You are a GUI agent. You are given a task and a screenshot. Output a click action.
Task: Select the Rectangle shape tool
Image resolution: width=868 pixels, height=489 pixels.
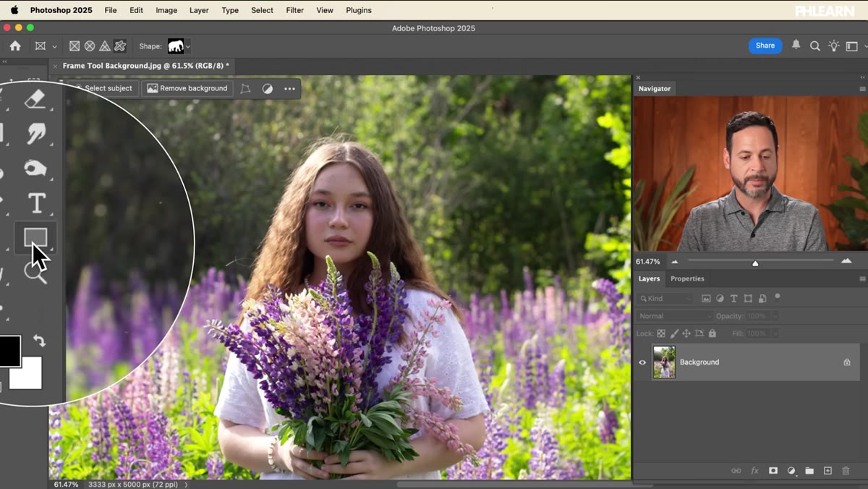pos(35,237)
